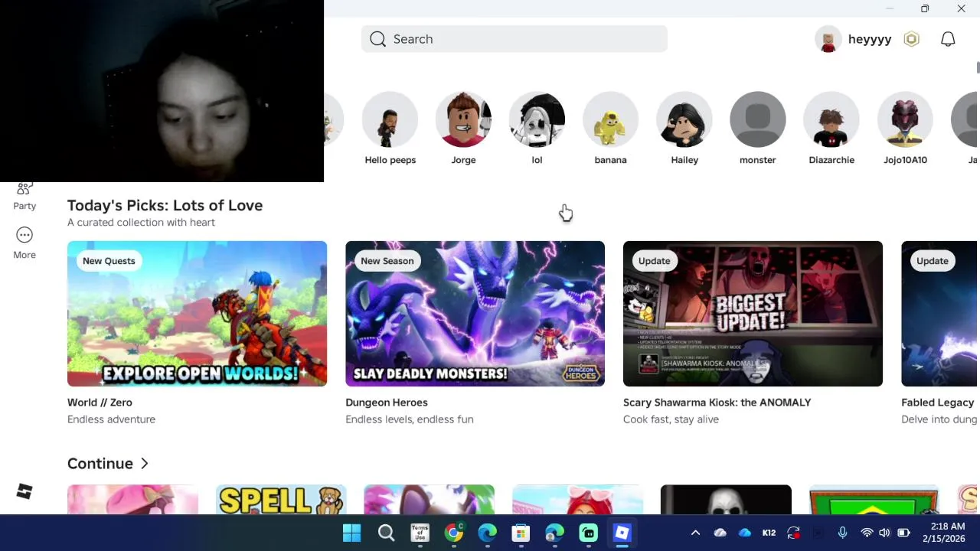The width and height of the screenshot is (980, 551).
Task: Click Scary Shawarma Kiosk: the ANOMALY title
Action: [x=717, y=403]
